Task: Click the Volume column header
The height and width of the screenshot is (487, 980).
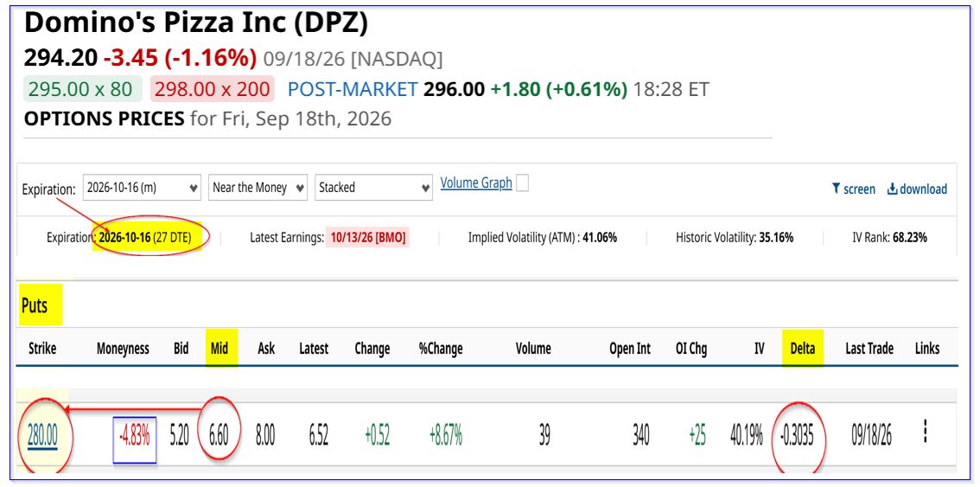Action: [533, 349]
